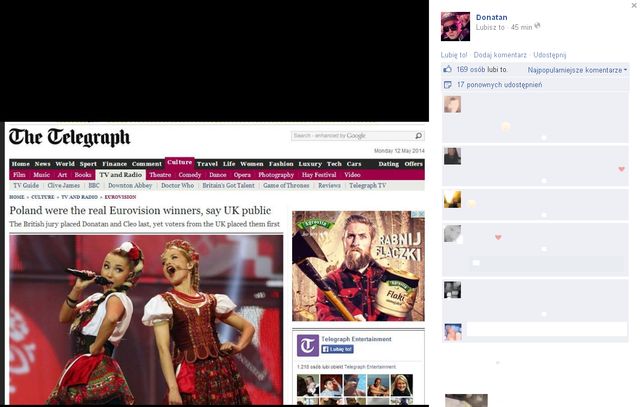Open the Sport menu item
Viewport: 640px width, 407px height.
click(x=88, y=164)
